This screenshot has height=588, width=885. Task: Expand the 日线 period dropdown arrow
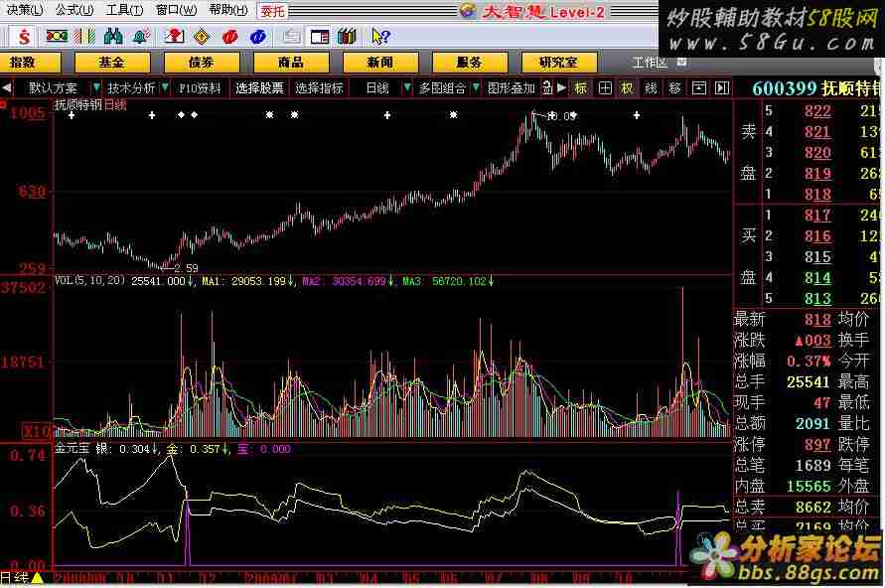point(407,87)
